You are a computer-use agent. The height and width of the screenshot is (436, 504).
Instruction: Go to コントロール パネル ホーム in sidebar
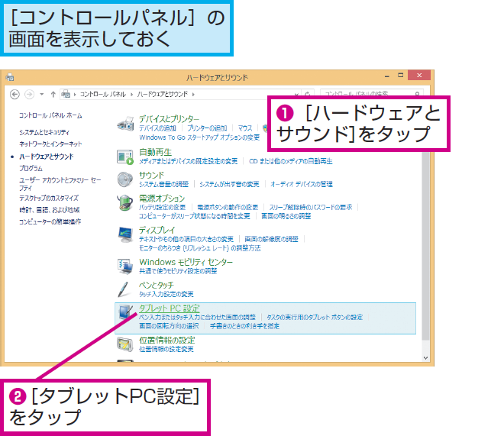click(x=50, y=115)
